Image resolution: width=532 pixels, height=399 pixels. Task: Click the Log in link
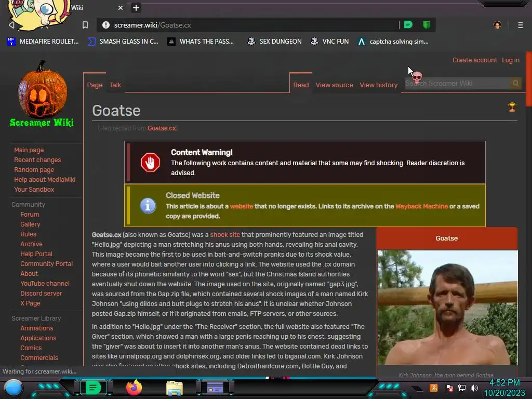[x=511, y=60]
